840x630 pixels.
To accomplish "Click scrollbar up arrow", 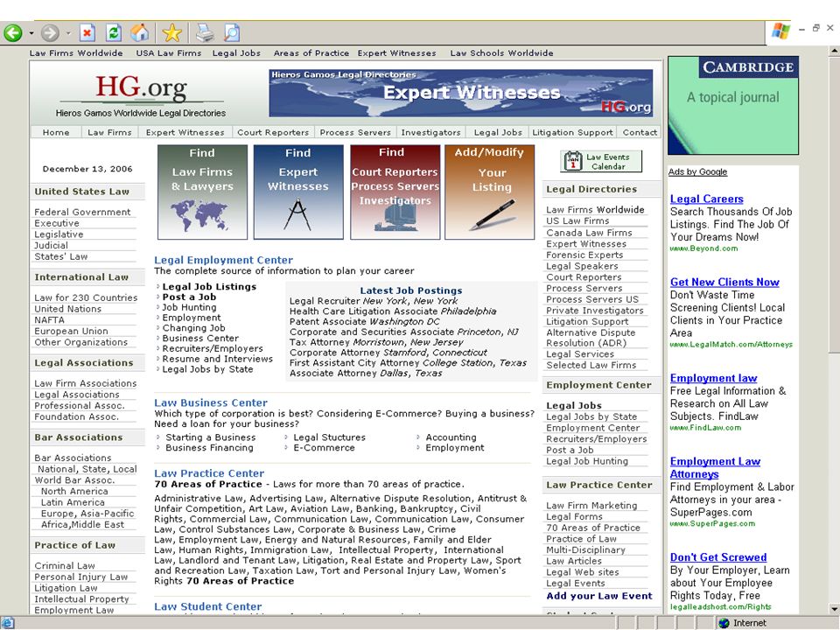I will click(x=834, y=51).
